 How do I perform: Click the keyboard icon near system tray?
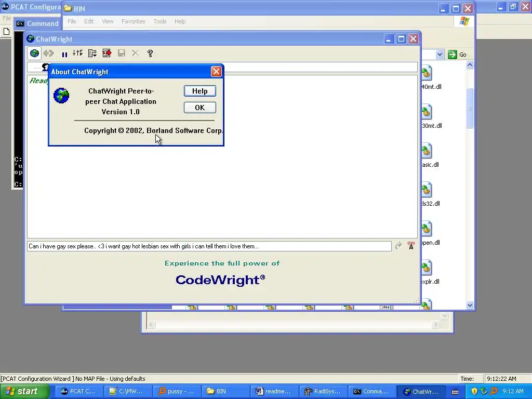click(455, 392)
